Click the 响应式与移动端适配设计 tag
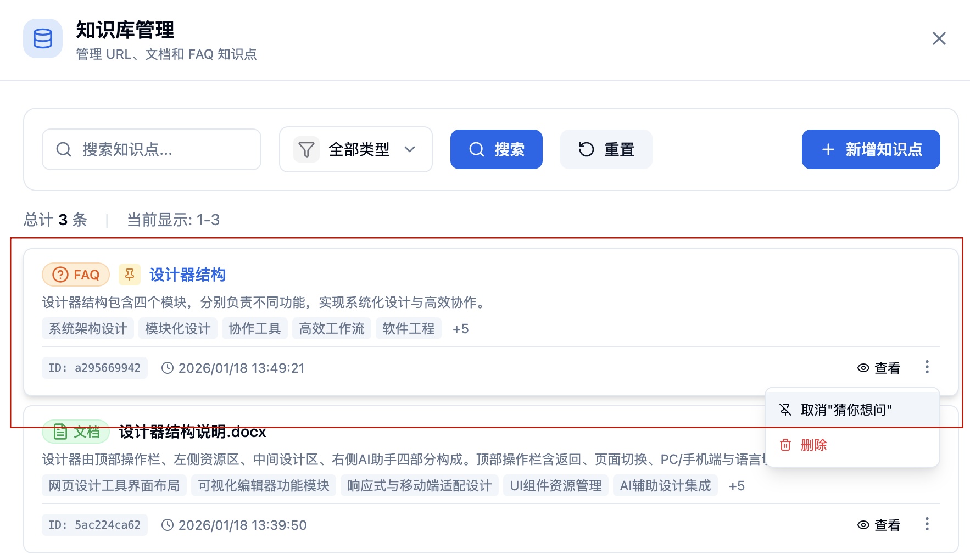Viewport: 970px width, 560px height. tap(420, 486)
